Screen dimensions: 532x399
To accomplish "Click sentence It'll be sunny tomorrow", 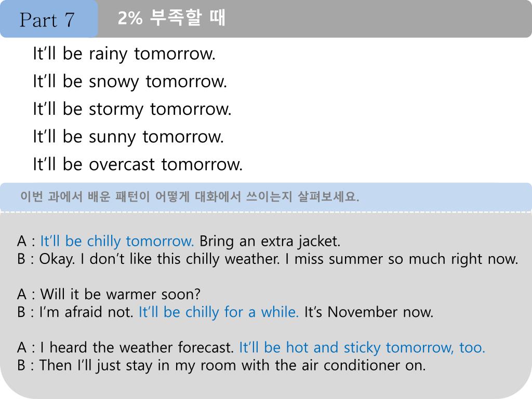I will [x=128, y=137].
